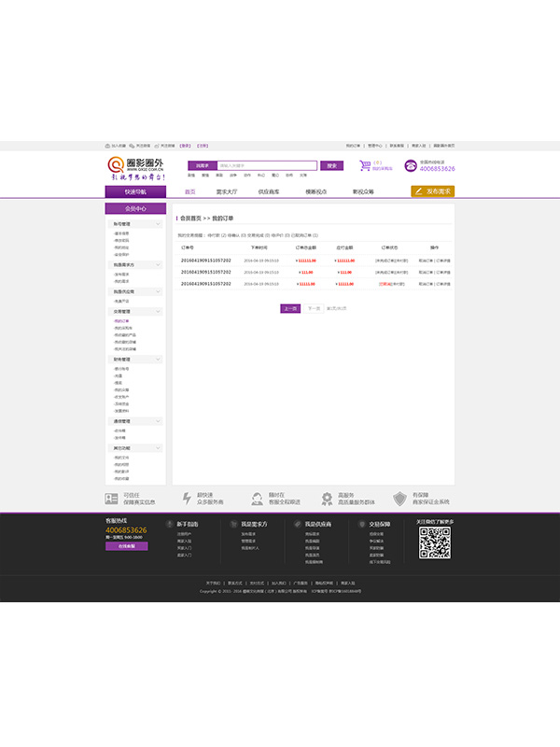Filter orders by 待付款 (2)

click(x=217, y=235)
